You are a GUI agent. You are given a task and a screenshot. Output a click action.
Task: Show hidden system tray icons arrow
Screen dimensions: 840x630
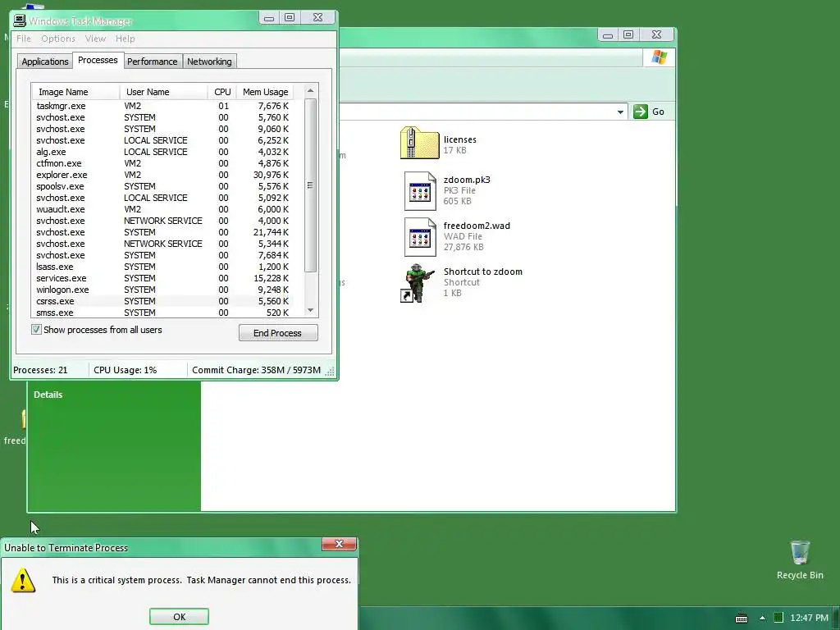point(762,619)
